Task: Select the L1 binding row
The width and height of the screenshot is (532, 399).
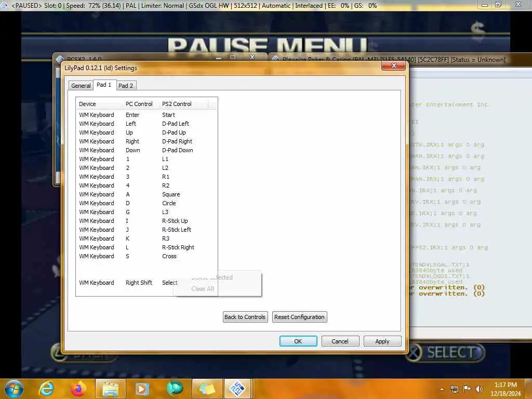Action: coord(146,159)
